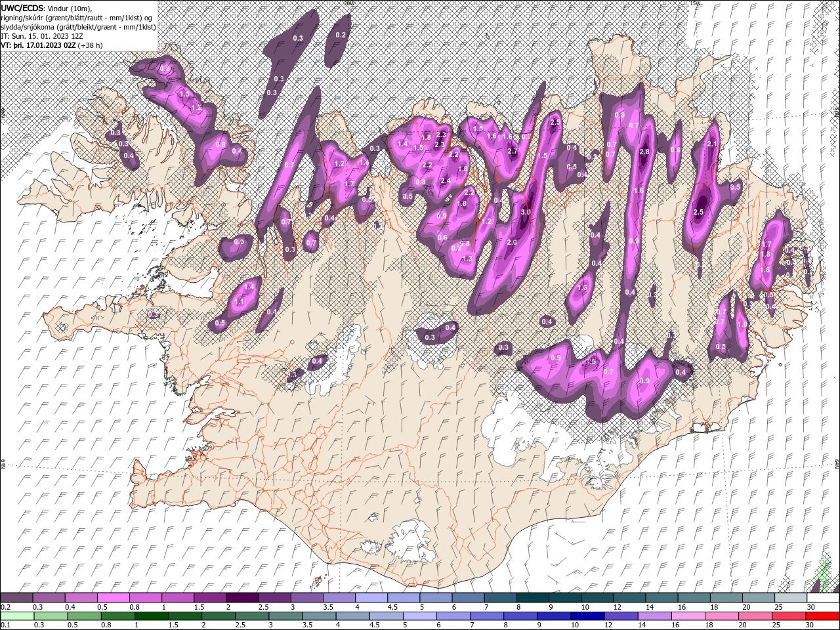Click the 2.8 snowfall value on the map
Screen dimensions: 840x630
pos(644,152)
